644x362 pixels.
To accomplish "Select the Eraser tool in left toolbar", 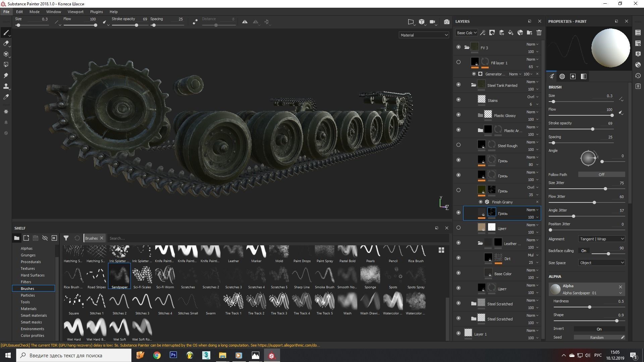I will [x=6, y=44].
